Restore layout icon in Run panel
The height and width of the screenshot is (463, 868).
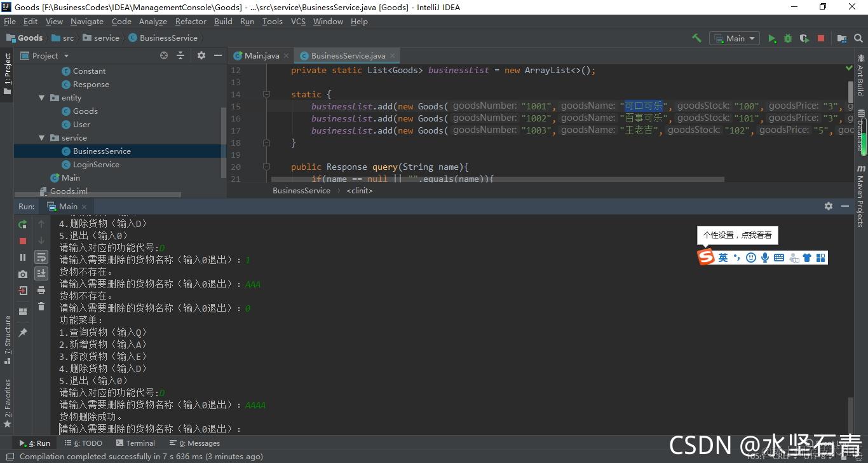(x=23, y=312)
